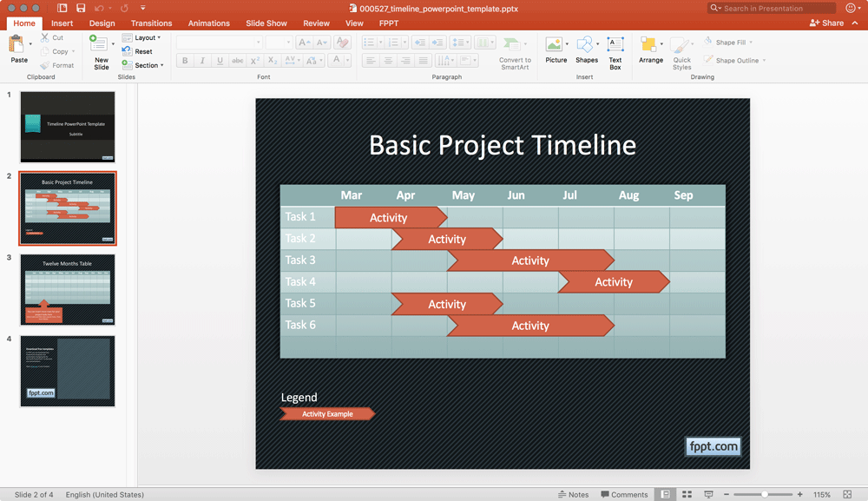Open the Shape Fill dropdown
The width and height of the screenshot is (868, 501).
coord(729,41)
